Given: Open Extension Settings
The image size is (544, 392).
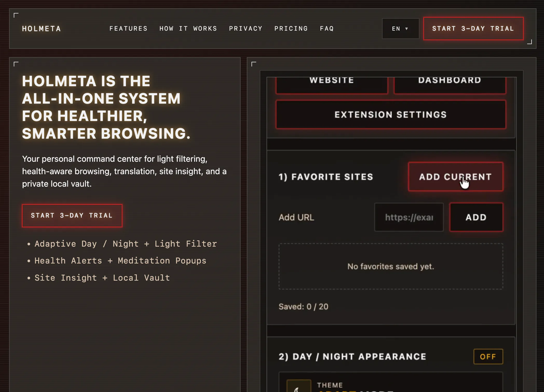Looking at the screenshot, I should point(391,114).
